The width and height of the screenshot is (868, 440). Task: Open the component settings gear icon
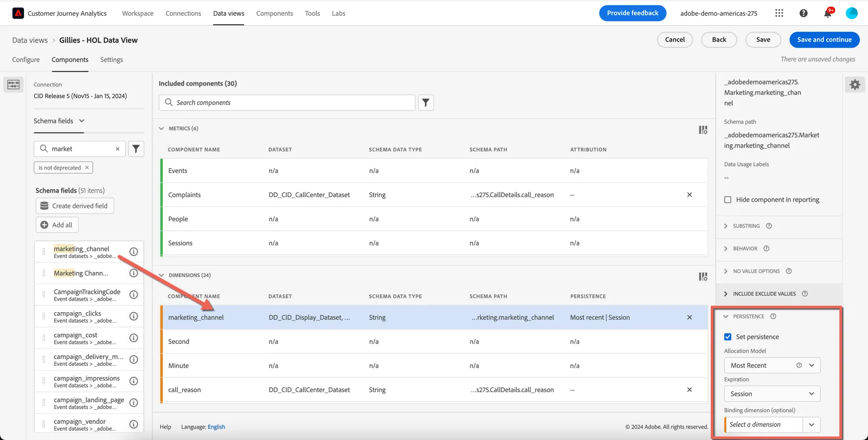tap(855, 84)
